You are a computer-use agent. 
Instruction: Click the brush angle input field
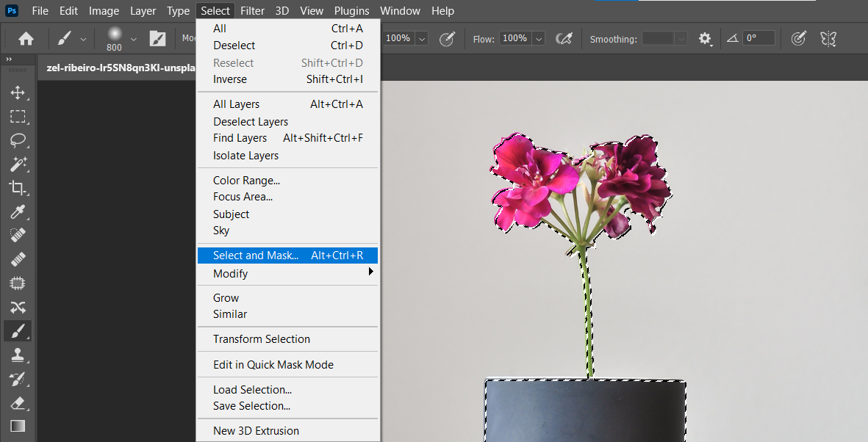758,38
